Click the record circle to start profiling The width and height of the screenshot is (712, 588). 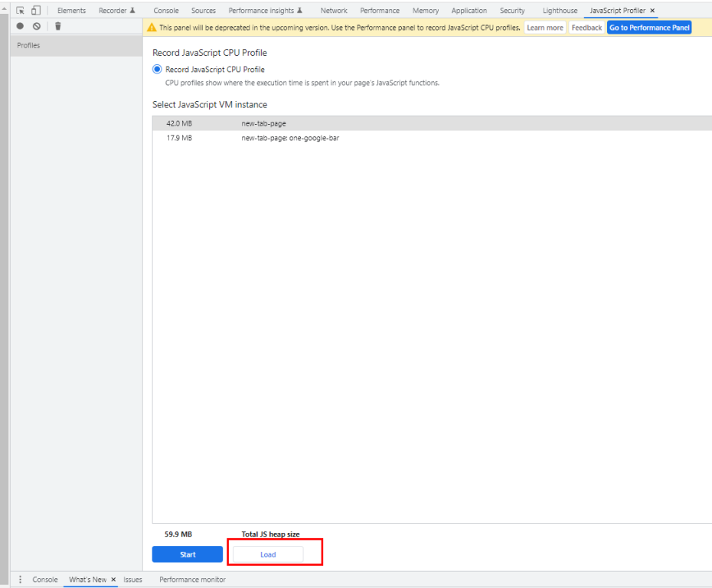pos(19,25)
